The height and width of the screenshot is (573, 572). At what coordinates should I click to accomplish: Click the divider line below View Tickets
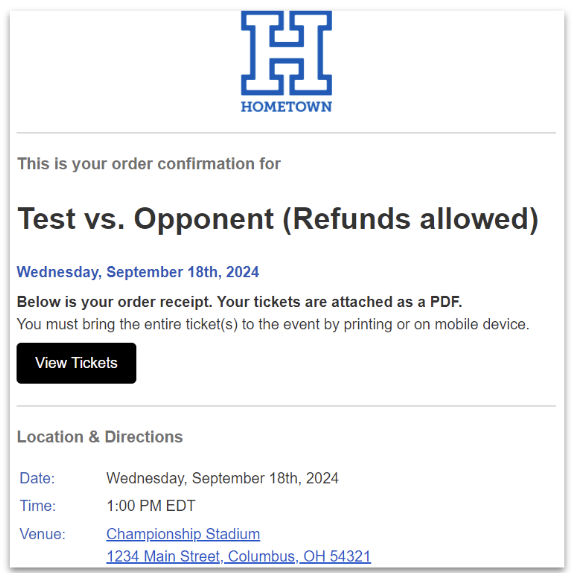(x=286, y=406)
